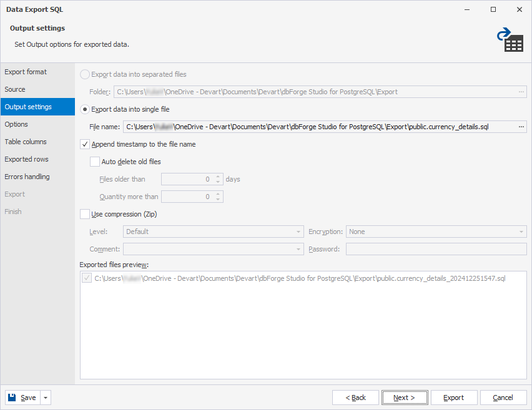532x410 pixels.
Task: Open the Options page
Action: [x=37, y=124]
